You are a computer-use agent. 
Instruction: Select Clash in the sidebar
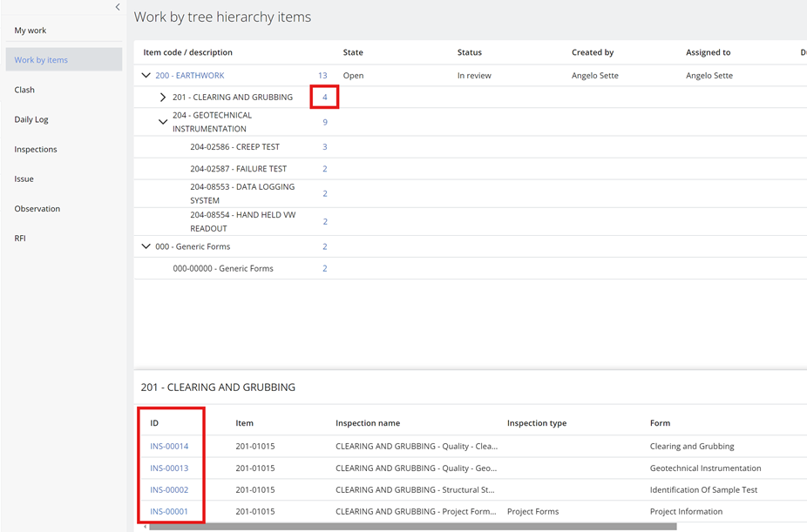24,89
